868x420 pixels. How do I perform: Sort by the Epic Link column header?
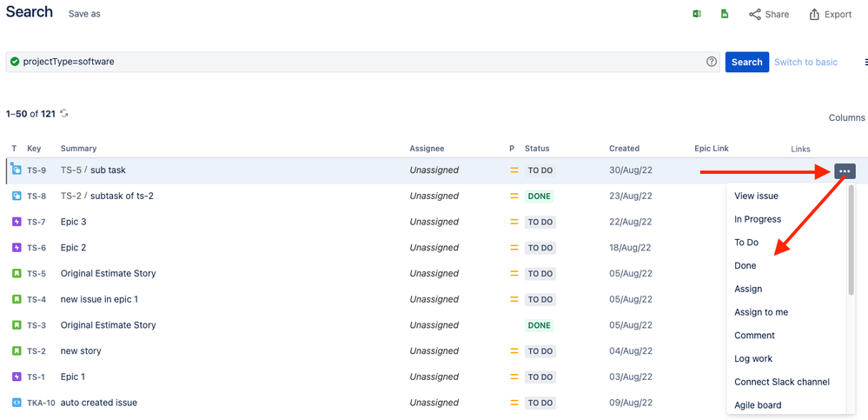pos(712,149)
